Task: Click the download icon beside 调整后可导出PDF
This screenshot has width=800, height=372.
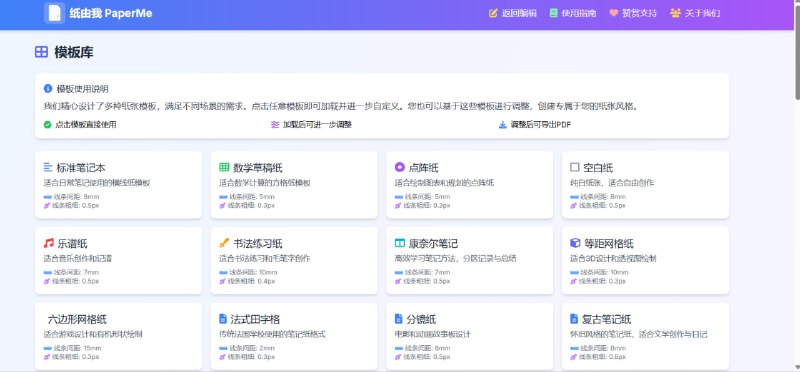Action: 503,124
